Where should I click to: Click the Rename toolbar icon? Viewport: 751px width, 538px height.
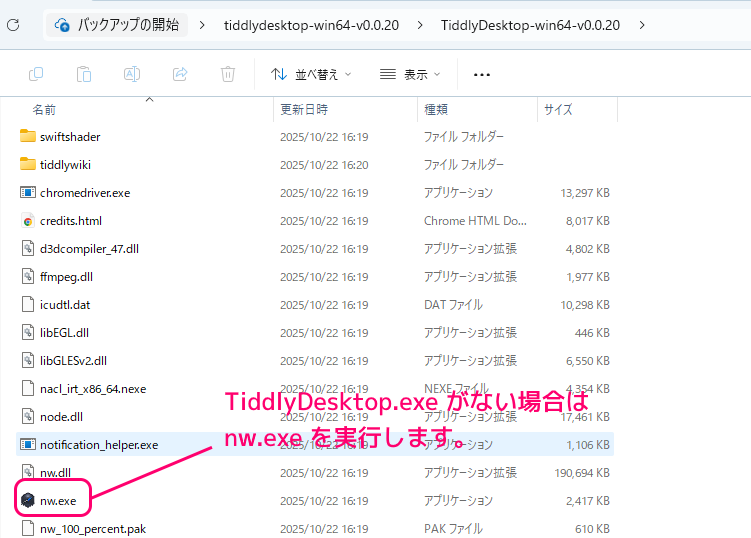pyautogui.click(x=132, y=74)
